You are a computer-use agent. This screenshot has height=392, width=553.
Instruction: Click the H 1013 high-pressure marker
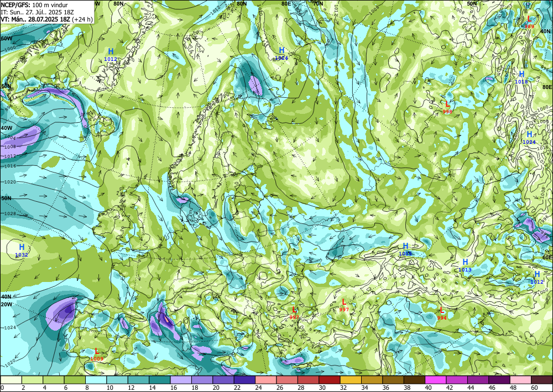click(465, 265)
